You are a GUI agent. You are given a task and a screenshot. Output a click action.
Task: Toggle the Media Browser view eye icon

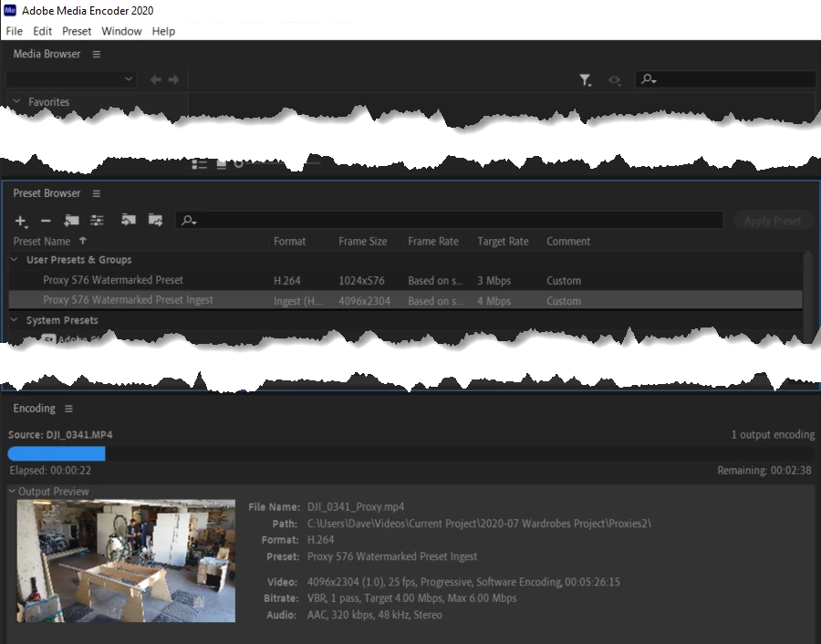point(614,80)
